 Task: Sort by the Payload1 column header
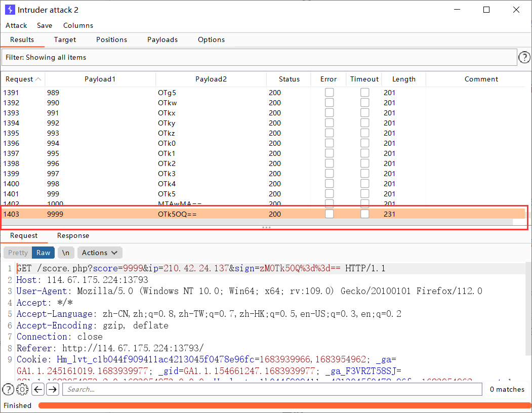coord(100,79)
